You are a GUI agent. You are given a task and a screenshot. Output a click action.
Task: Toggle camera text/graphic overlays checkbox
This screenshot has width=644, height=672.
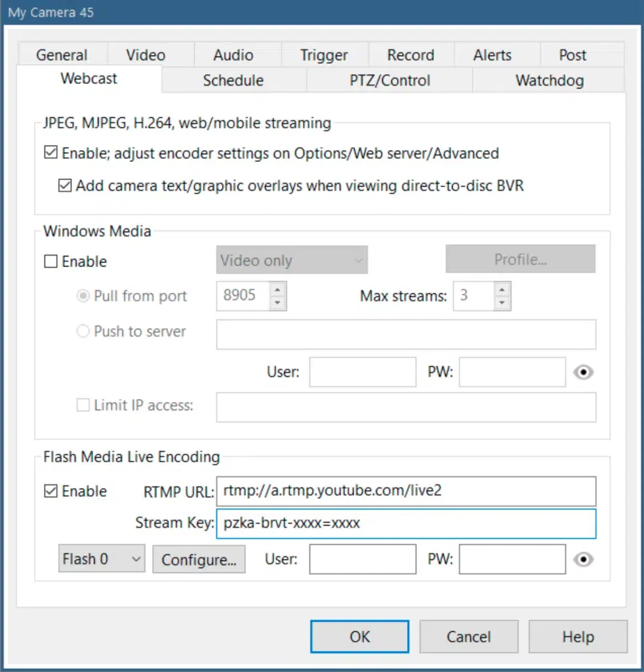[65, 186]
